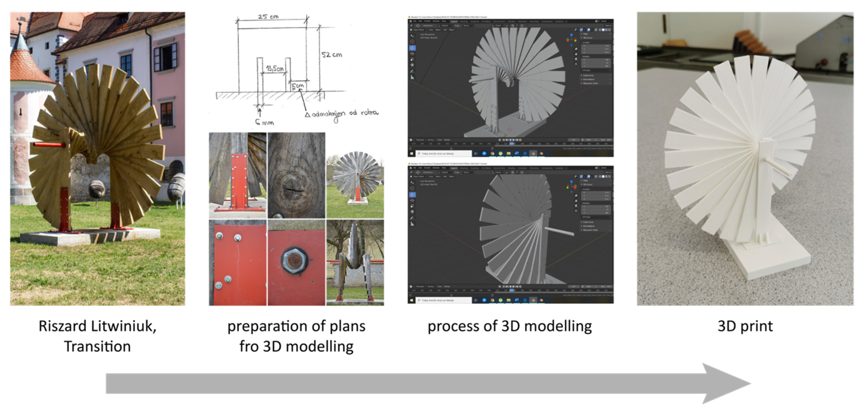
Task: Open Object Mode dropdown in top Blender window
Action: 419,30
